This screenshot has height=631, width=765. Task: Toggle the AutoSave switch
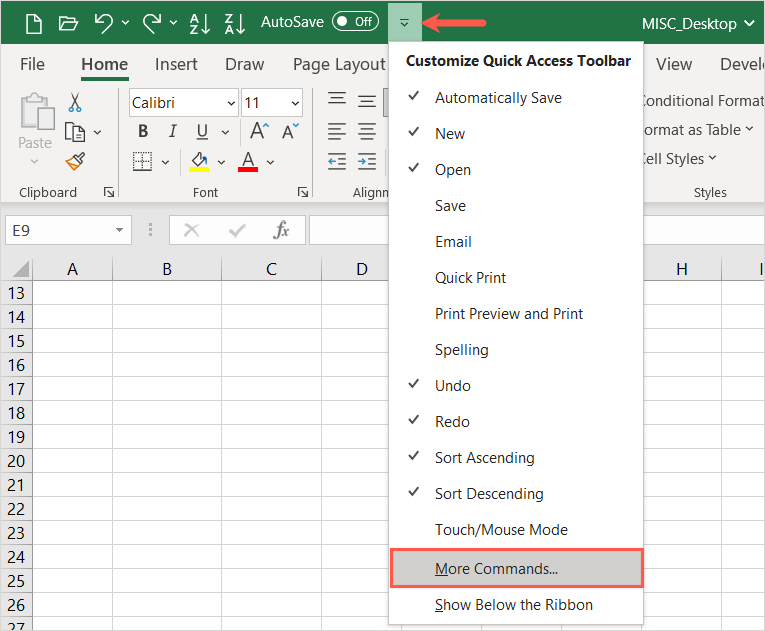tap(355, 22)
